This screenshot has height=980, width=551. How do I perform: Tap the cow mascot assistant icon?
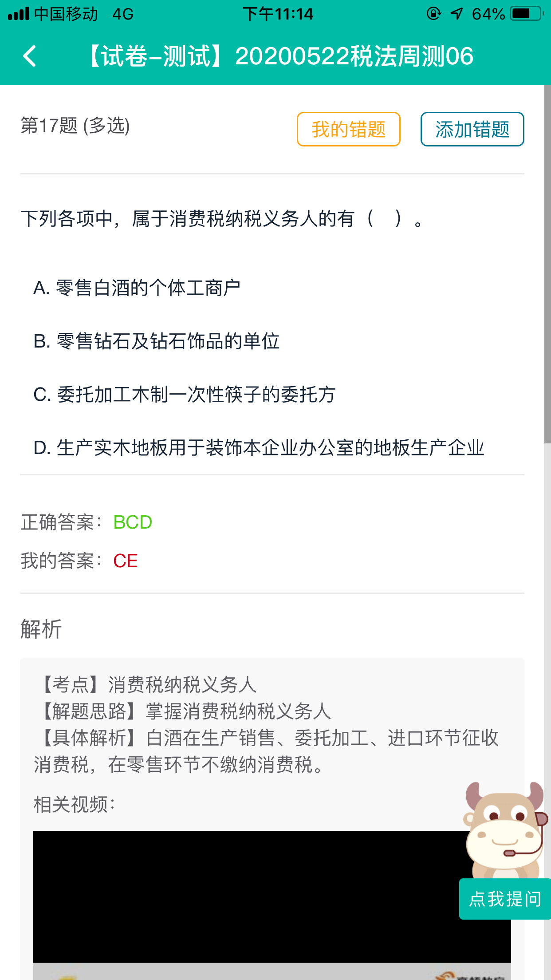504,828
